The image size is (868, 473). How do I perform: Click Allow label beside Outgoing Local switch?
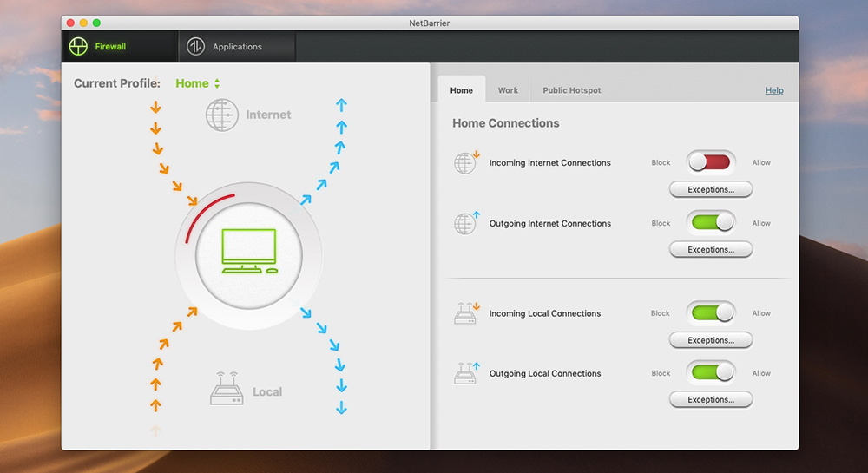761,373
